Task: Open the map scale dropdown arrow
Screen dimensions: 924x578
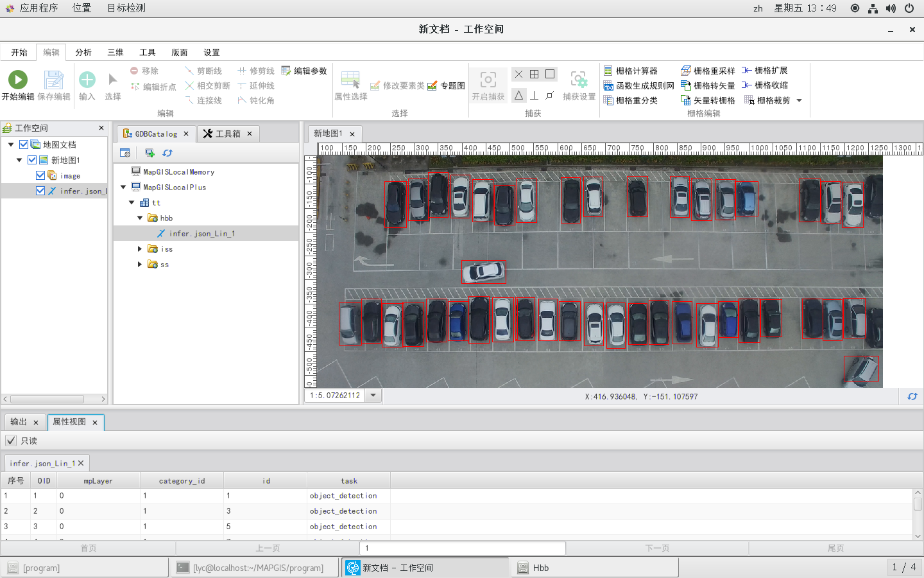Action: pyautogui.click(x=373, y=395)
